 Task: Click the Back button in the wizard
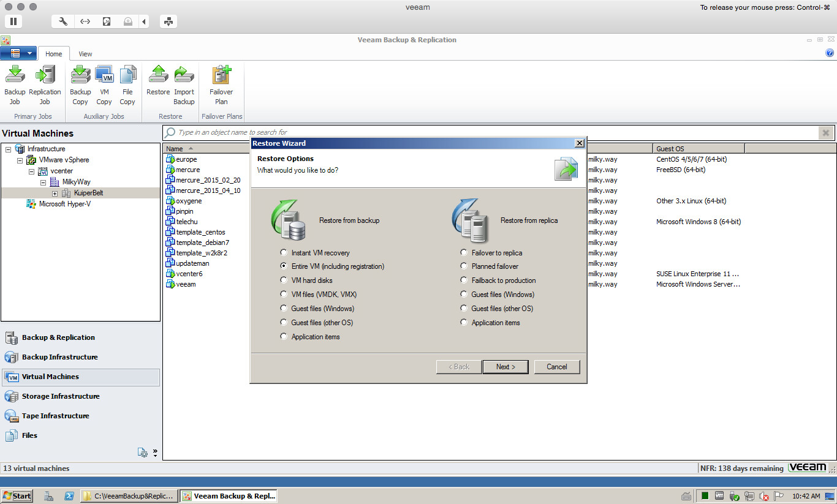pos(459,367)
